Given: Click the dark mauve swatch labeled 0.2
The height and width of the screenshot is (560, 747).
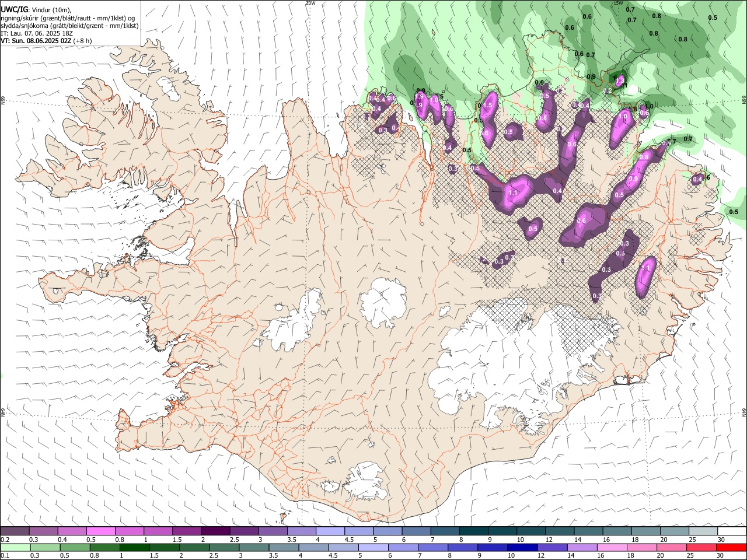Looking at the screenshot, I should coord(15,531).
